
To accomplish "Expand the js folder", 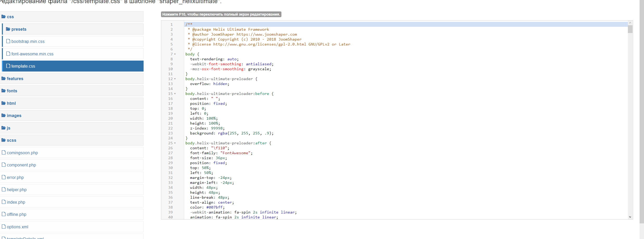I will (72, 128).
